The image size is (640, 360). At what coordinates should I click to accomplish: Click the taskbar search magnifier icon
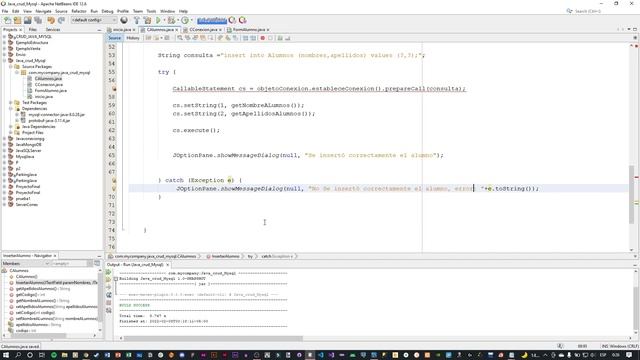(x=18, y=355)
